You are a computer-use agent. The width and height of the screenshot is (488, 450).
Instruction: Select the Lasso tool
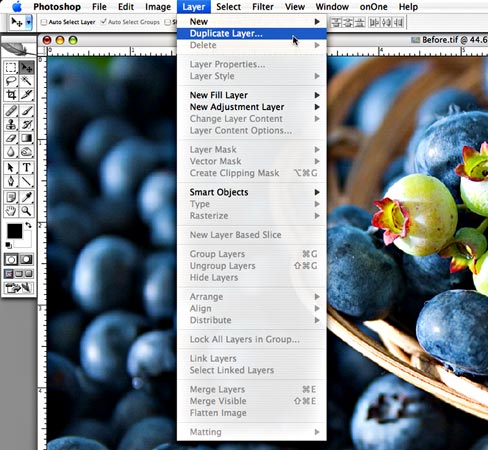tap(11, 81)
